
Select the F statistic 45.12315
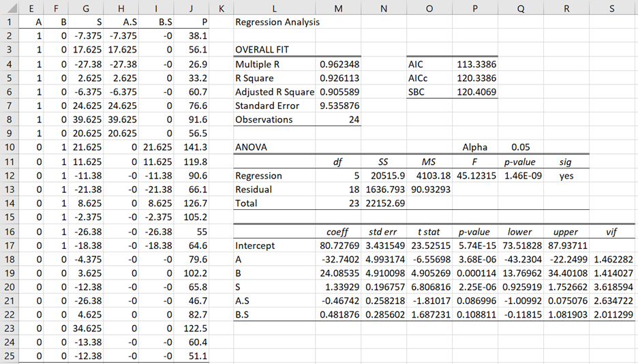point(476,176)
